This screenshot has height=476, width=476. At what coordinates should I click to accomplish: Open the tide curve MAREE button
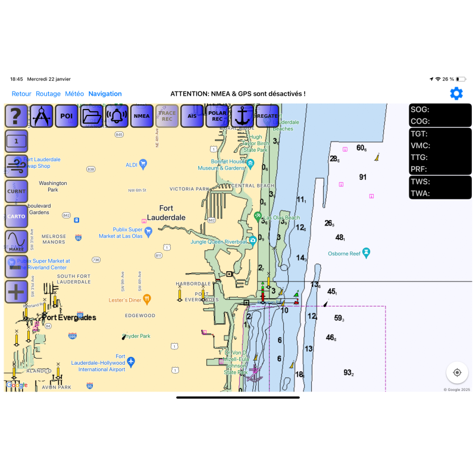point(17,242)
